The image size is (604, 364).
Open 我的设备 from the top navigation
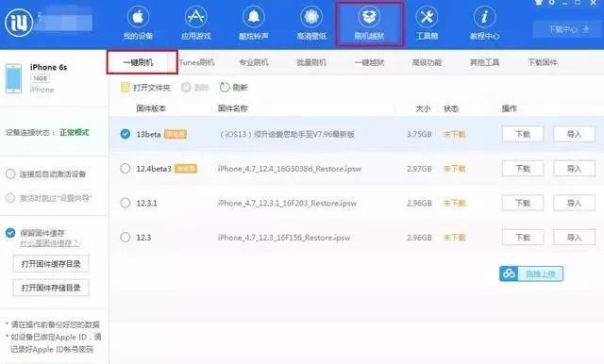pyautogui.click(x=138, y=24)
